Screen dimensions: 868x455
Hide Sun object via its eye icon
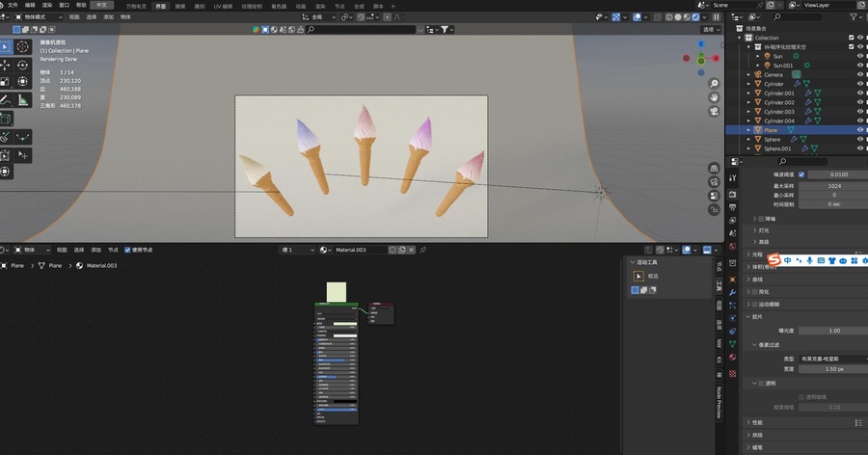coord(860,56)
